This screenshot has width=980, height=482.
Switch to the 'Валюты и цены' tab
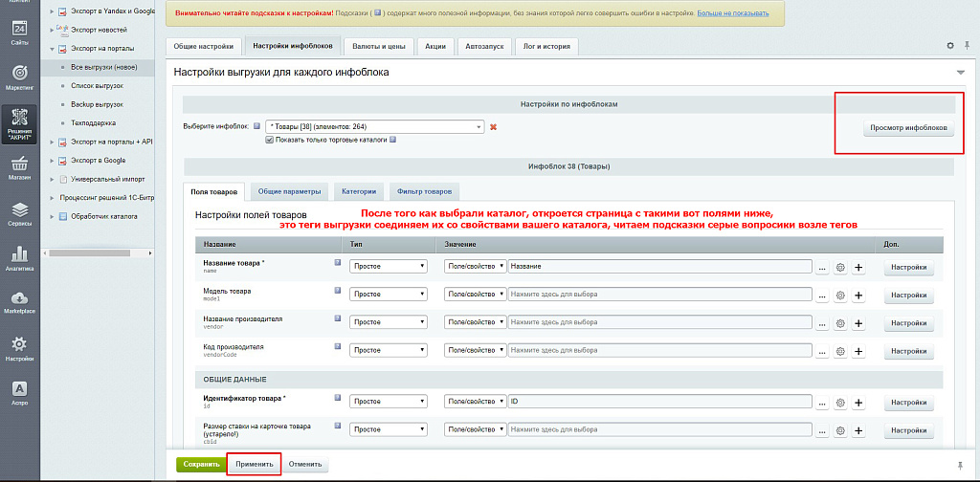tap(378, 46)
